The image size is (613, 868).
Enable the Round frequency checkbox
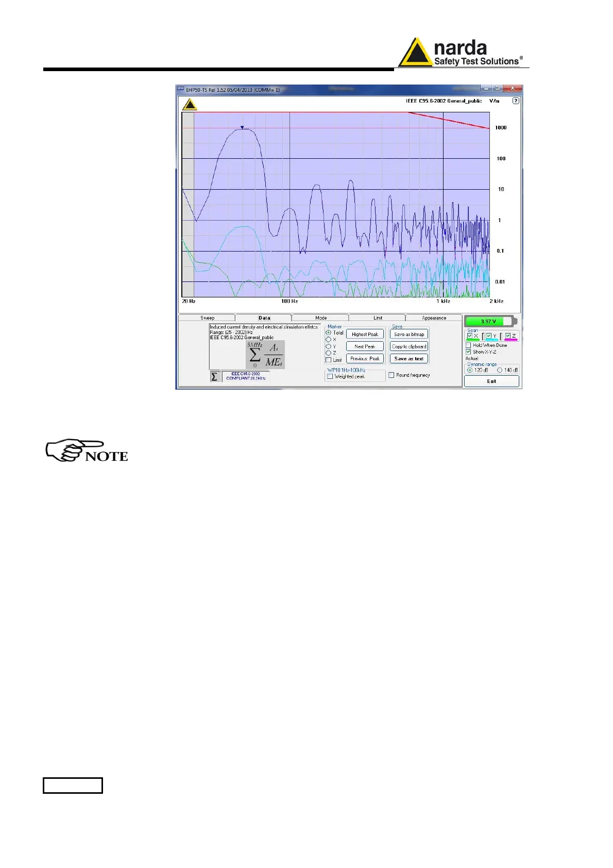[391, 375]
